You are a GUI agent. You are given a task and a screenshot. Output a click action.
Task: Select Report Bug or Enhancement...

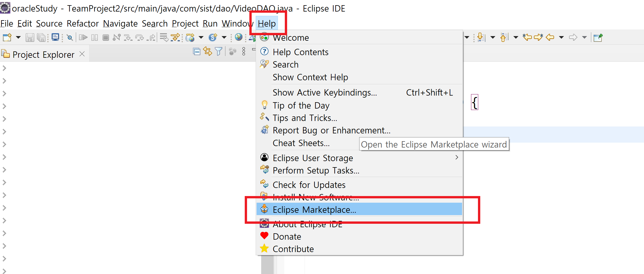(359, 130)
